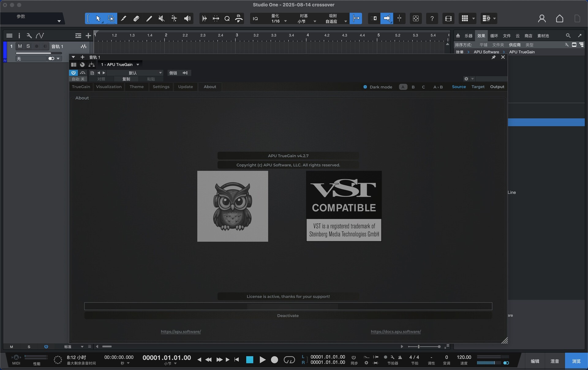
Task: Toggle loop playback icon
Action: point(289,360)
